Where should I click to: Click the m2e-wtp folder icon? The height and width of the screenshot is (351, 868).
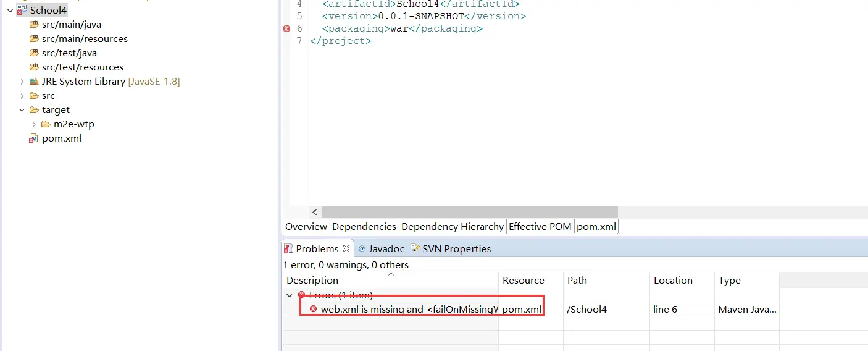pyautogui.click(x=46, y=124)
